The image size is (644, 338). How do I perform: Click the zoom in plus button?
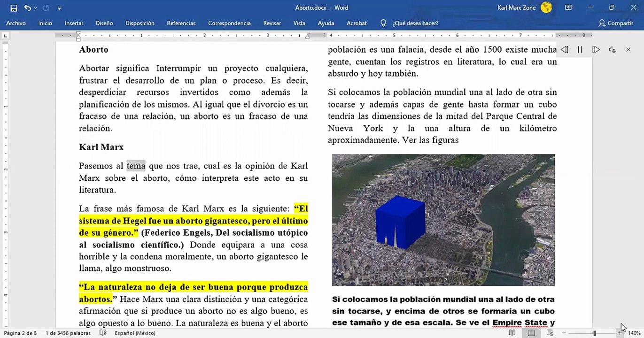click(x=619, y=333)
